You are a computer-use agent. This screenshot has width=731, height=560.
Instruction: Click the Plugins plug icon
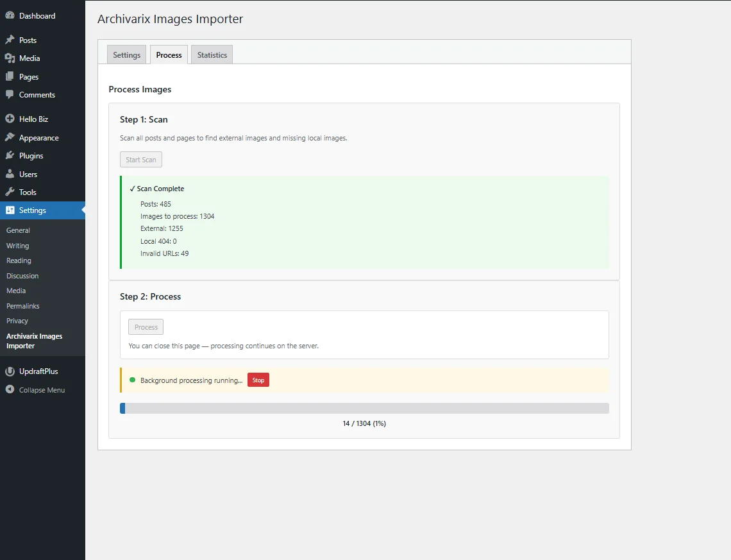pos(10,156)
